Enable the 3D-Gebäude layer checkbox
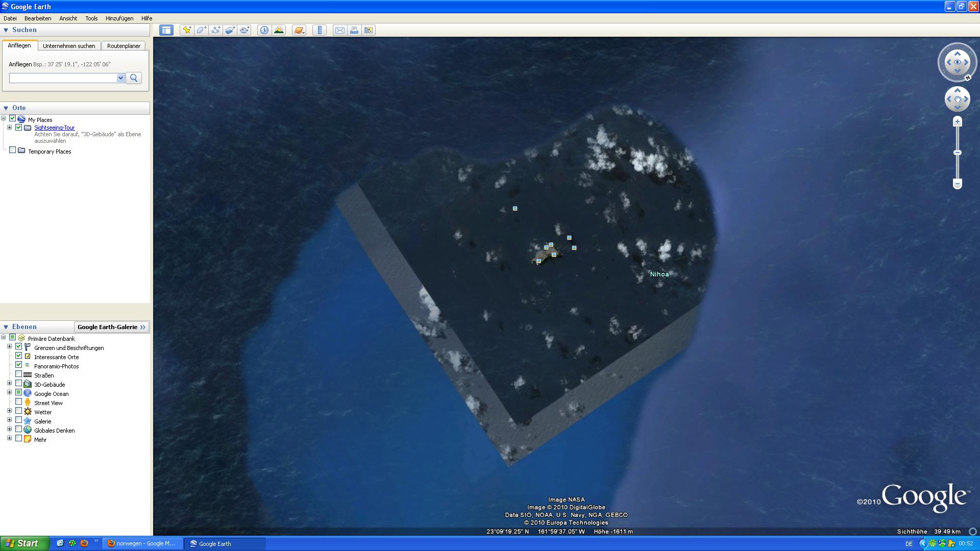Image resolution: width=980 pixels, height=551 pixels. (19, 384)
